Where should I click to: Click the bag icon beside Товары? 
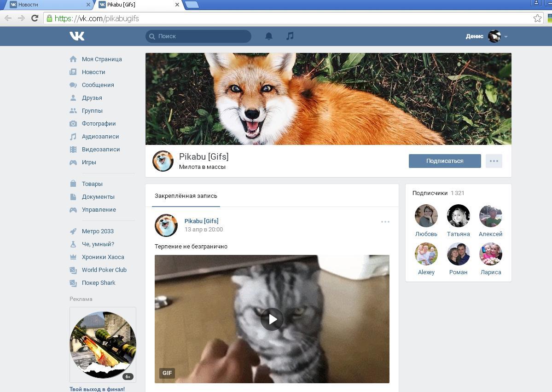[73, 184]
